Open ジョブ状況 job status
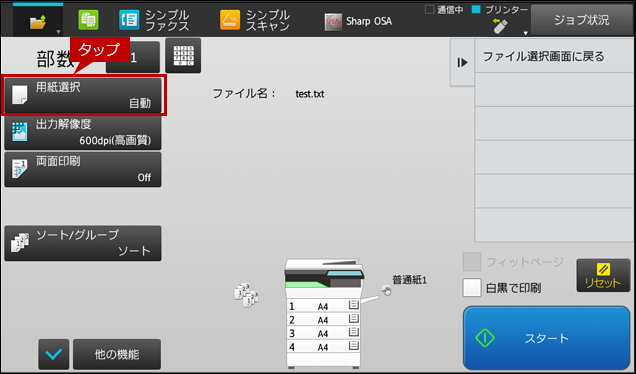This screenshot has height=374, width=636. click(582, 20)
